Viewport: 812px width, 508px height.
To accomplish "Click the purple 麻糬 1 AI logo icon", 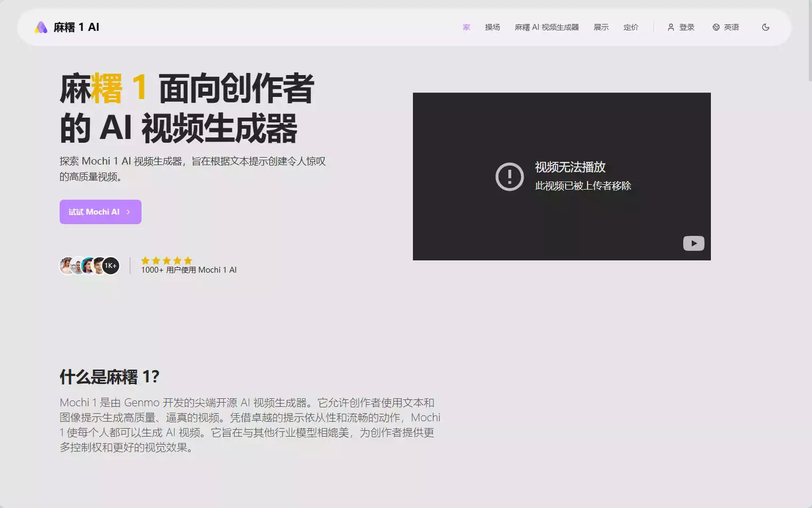I will (x=40, y=27).
